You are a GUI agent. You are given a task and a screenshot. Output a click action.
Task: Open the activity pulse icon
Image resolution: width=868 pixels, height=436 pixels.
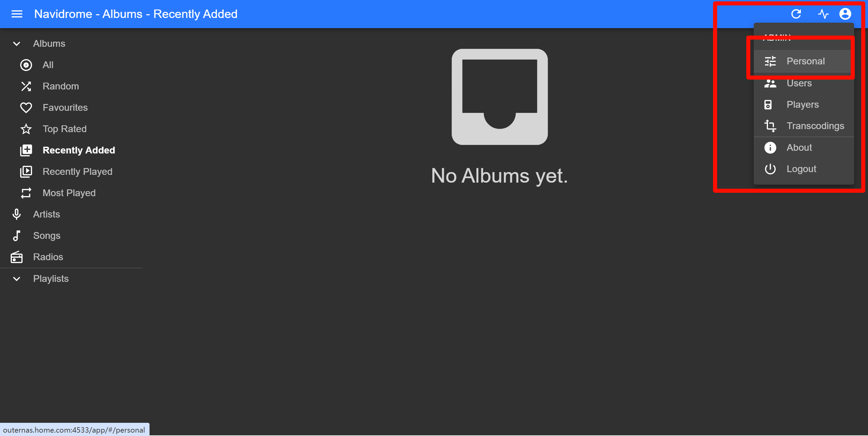823,14
